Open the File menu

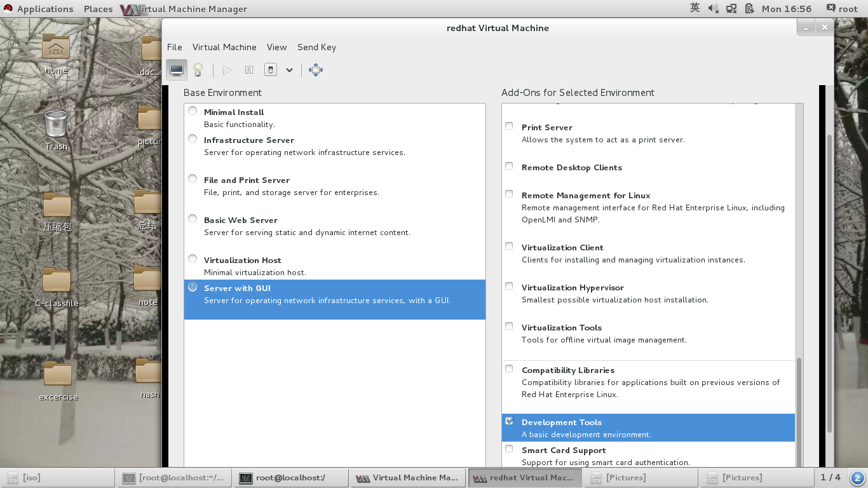tap(174, 47)
